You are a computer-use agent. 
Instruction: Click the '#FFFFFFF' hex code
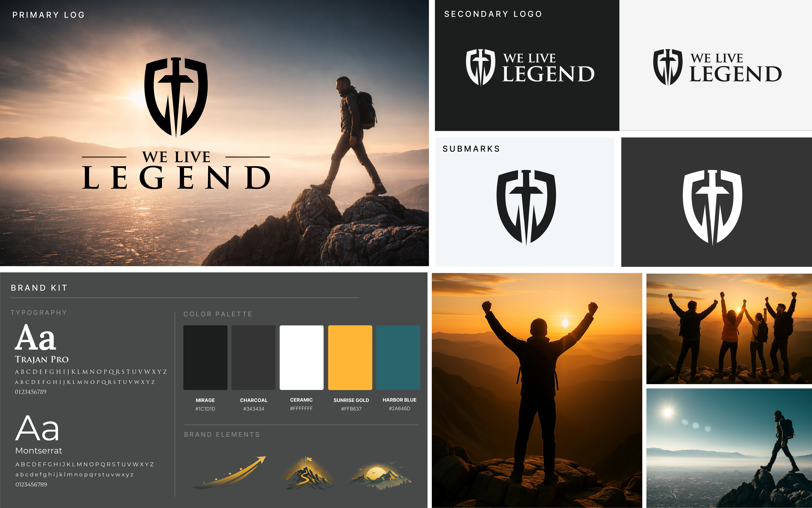[301, 409]
